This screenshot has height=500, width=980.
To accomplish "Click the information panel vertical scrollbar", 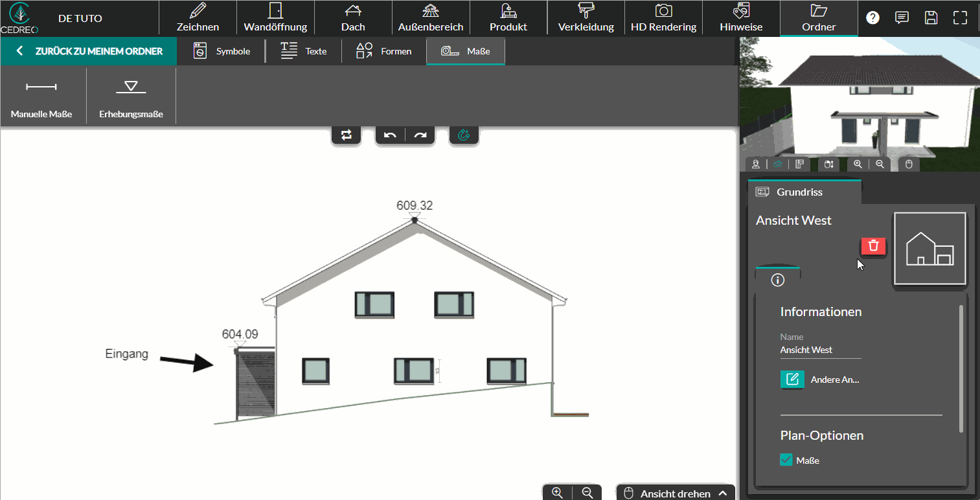I will (x=961, y=368).
